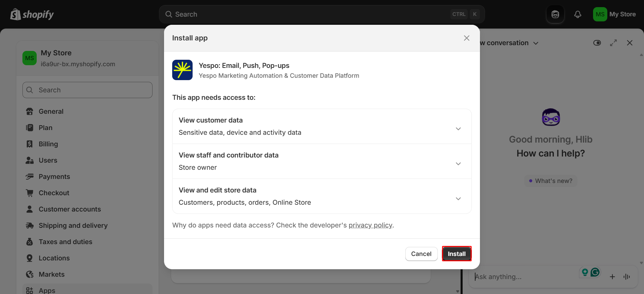
Task: Click the Checkout cart icon
Action: pyautogui.click(x=30, y=193)
